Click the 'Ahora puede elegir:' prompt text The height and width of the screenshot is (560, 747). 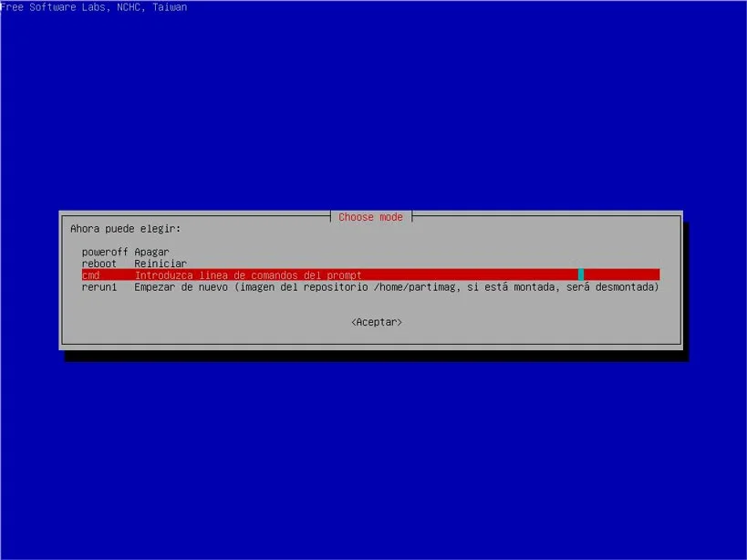coord(126,229)
